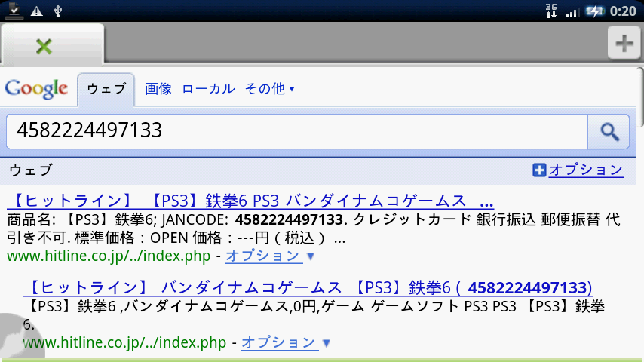Viewport: 644px width, 362px height.
Task: Open オプション dropdown under second result
Action: pyautogui.click(x=286, y=342)
